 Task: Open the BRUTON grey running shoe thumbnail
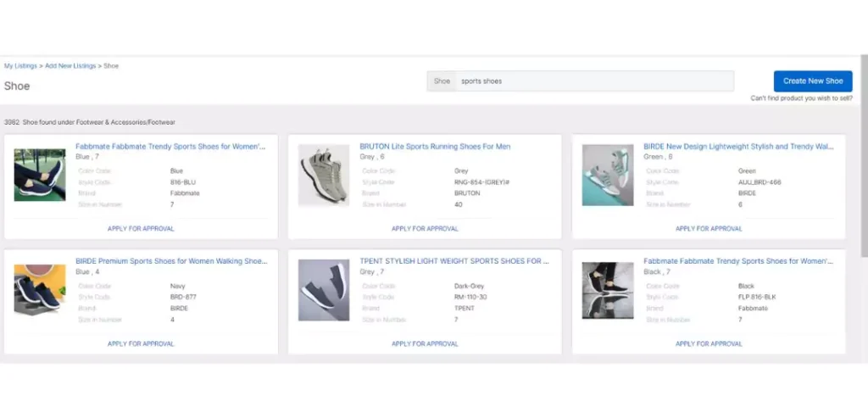323,175
